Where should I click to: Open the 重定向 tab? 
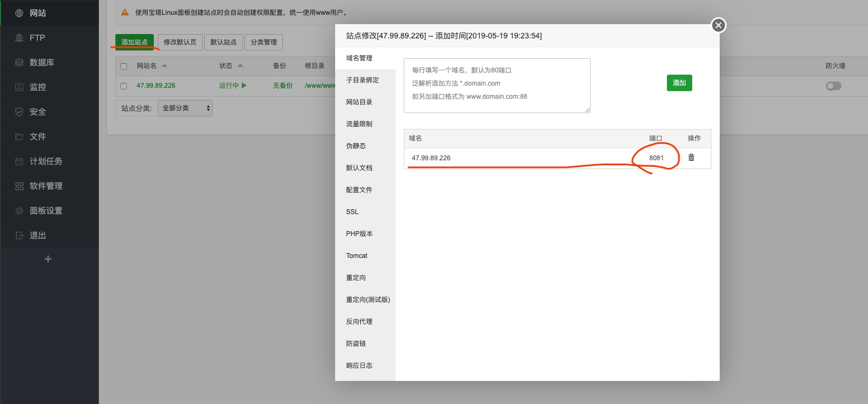[x=365, y=278]
